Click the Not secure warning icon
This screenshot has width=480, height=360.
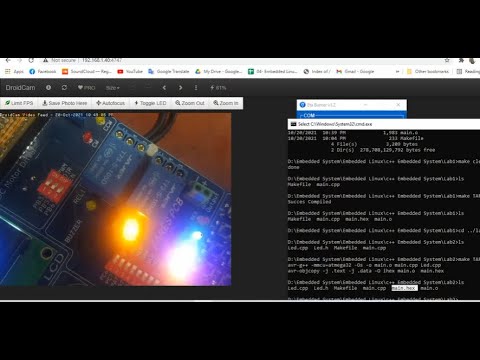pyautogui.click(x=45, y=61)
